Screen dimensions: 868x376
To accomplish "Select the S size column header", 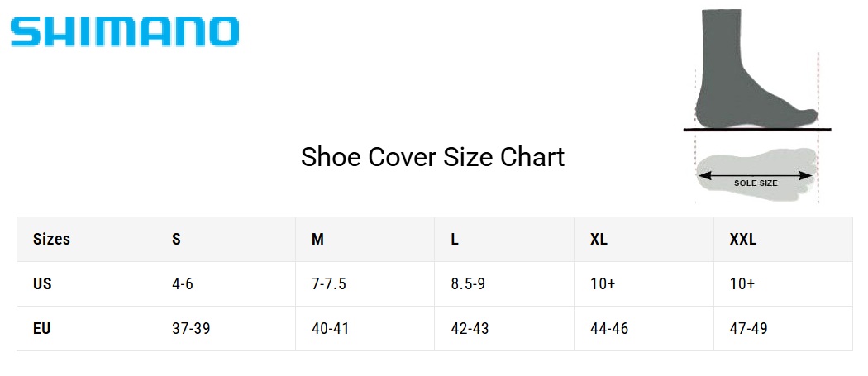I will pos(176,240).
